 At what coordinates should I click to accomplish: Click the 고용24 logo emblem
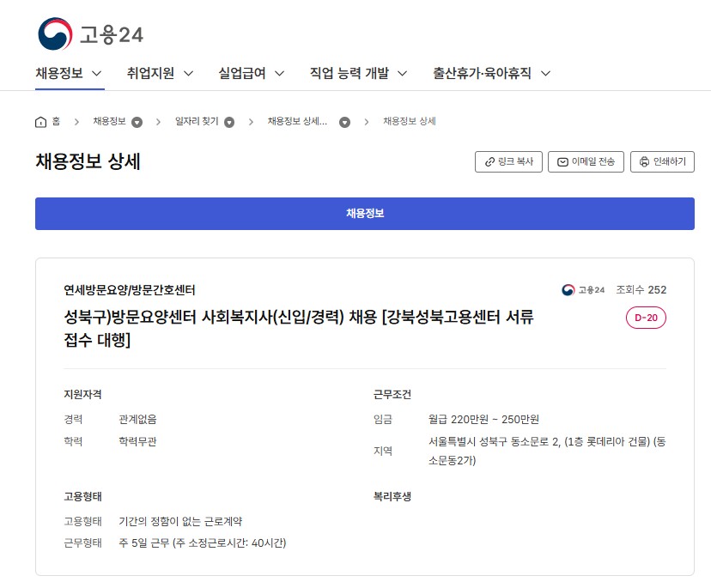click(x=55, y=34)
